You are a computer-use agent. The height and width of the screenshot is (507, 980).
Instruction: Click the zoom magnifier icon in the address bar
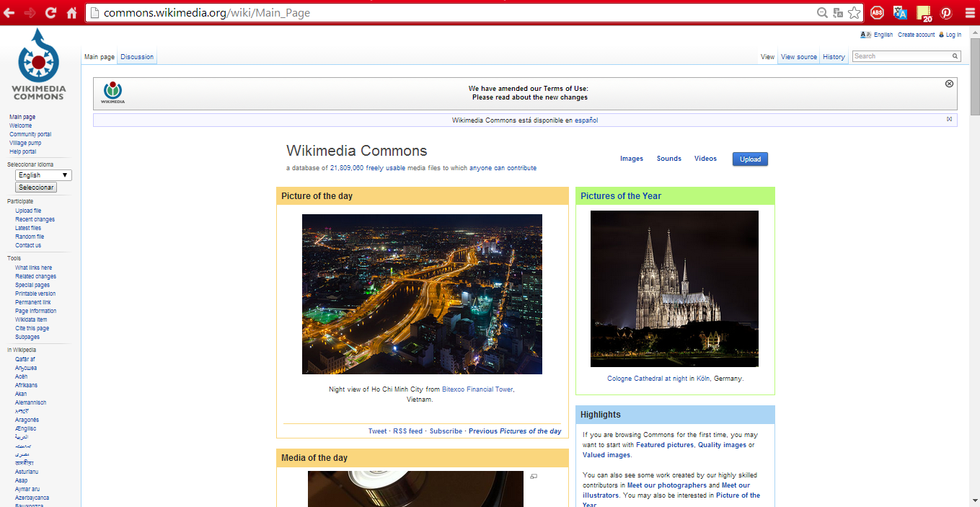pos(822,13)
